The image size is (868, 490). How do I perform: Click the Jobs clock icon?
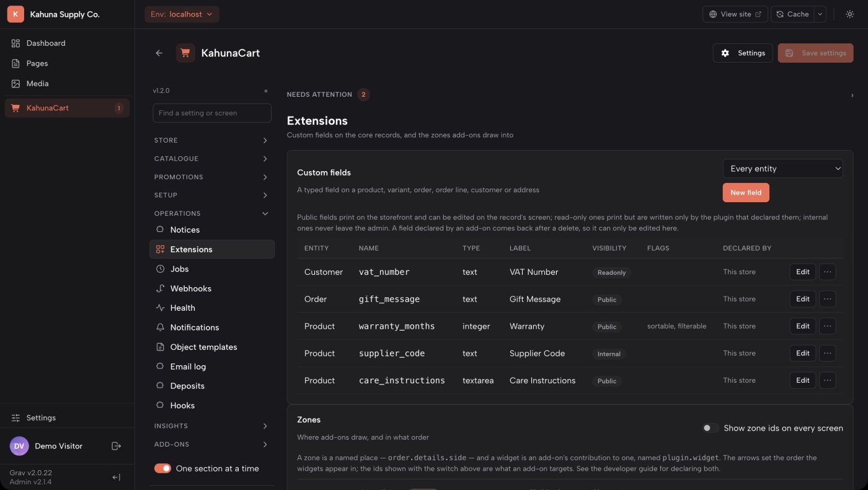pyautogui.click(x=160, y=269)
